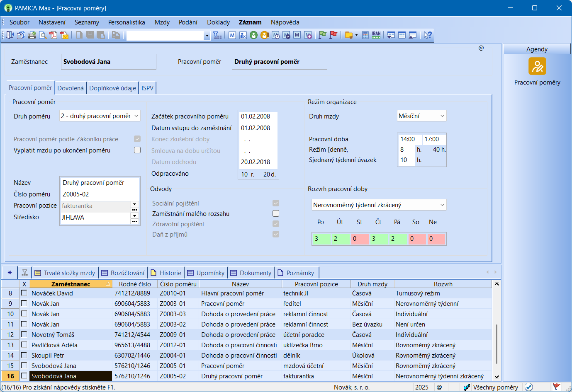Expand the favorites folder dropdown arrow
The height and width of the screenshot is (392, 572).
coord(356,35)
